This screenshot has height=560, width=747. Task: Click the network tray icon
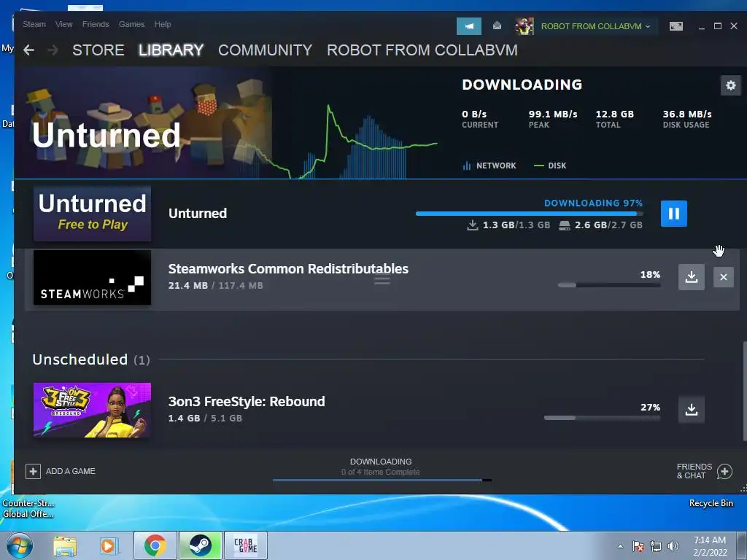coord(656,546)
